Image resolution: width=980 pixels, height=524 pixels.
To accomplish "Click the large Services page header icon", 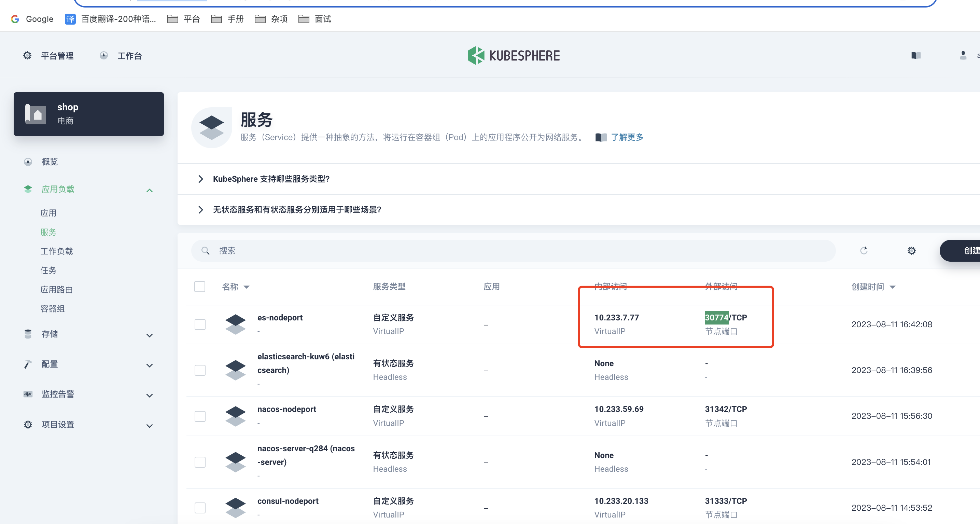I will coord(211,127).
